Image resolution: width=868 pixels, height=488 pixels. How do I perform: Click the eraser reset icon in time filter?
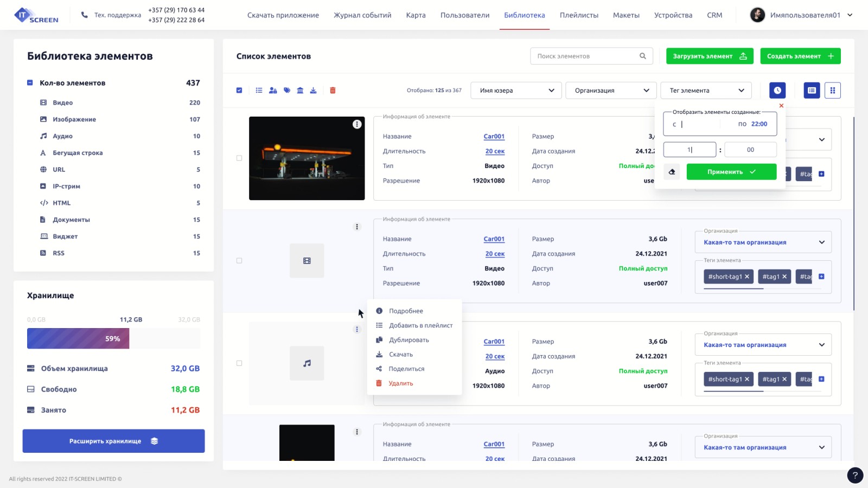coord(672,172)
